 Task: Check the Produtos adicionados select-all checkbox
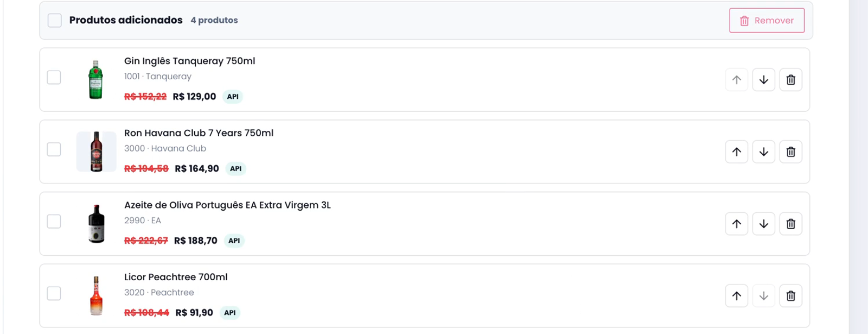(54, 21)
